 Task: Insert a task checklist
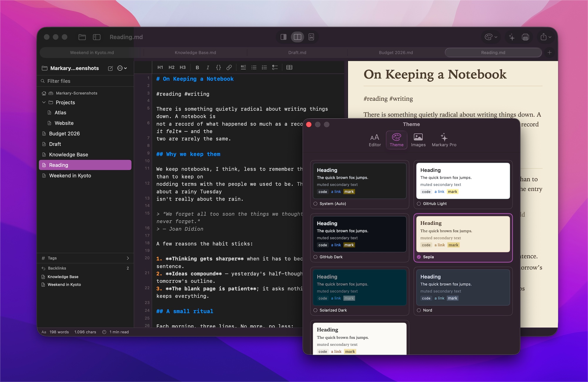[x=275, y=67]
